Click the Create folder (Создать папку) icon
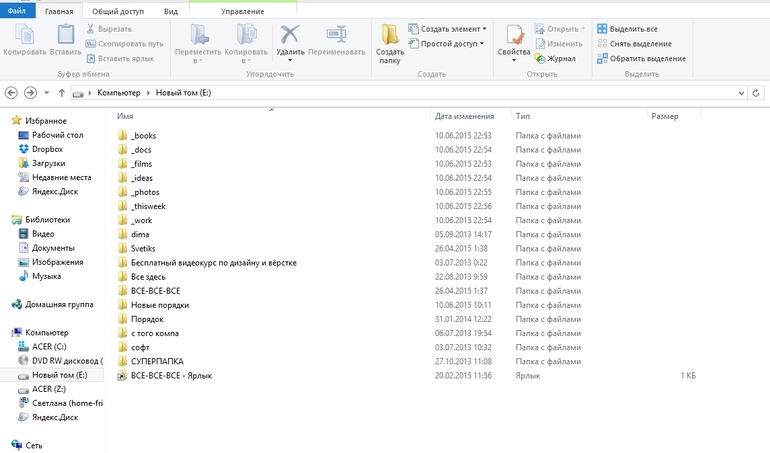 pos(390,34)
